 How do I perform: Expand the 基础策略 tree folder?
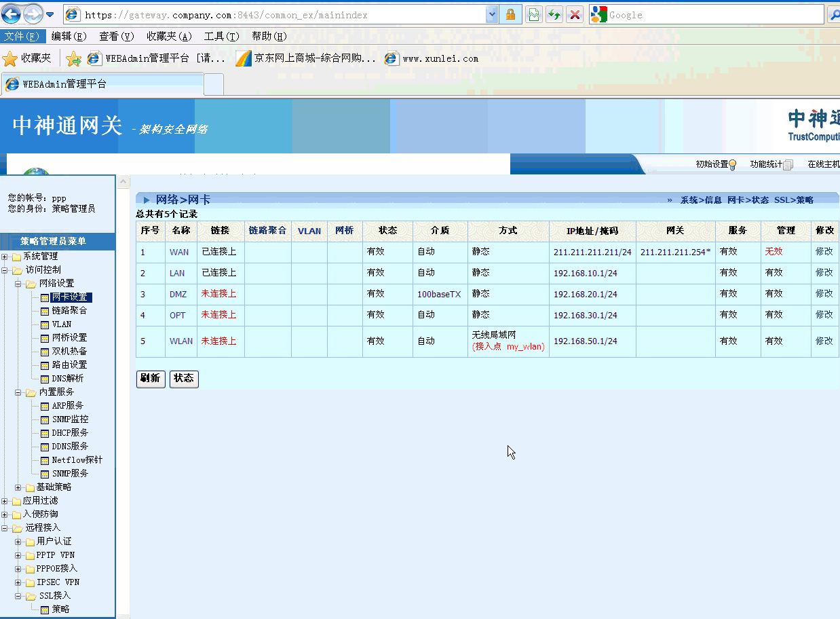click(x=18, y=487)
